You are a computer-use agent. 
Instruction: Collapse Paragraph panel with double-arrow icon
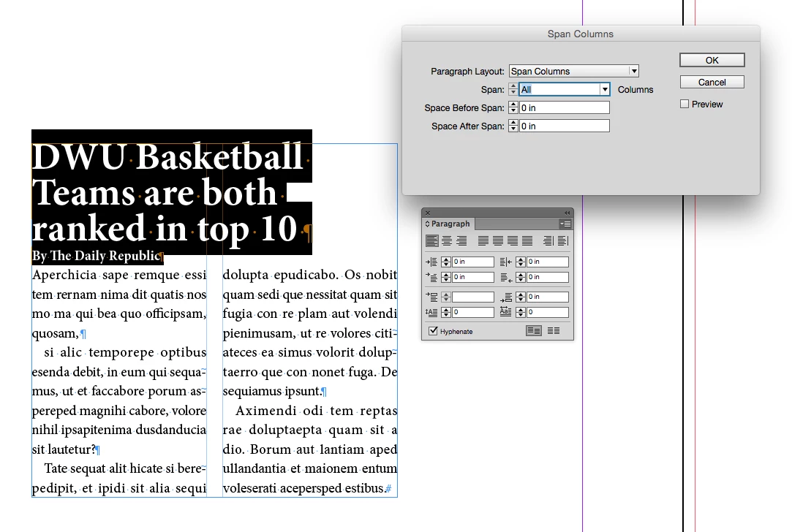[x=567, y=213]
